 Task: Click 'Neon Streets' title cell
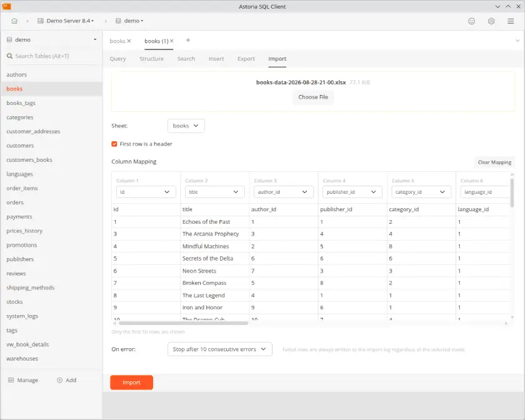(x=214, y=271)
